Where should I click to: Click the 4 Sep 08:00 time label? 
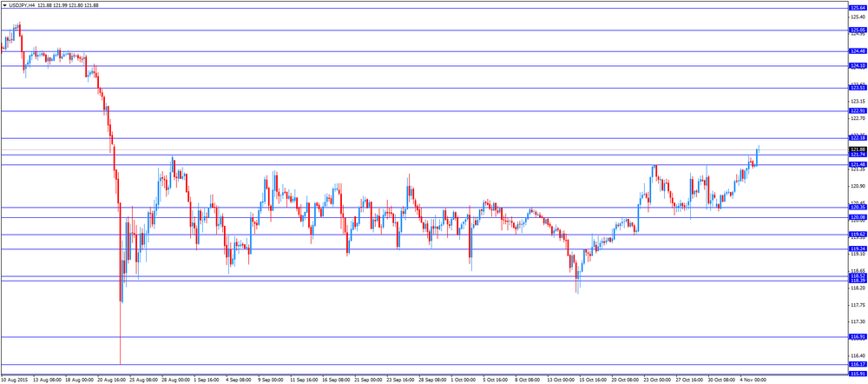click(240, 381)
